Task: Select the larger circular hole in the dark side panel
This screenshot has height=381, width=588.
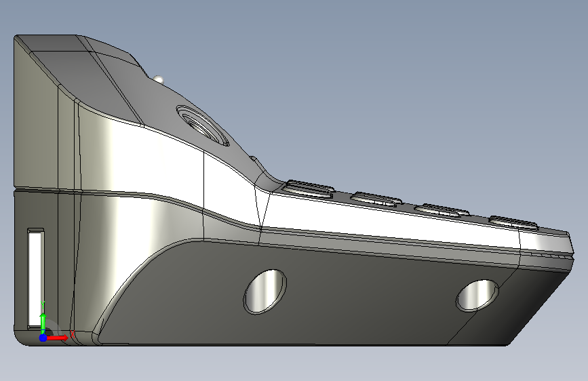Action: click(x=265, y=292)
